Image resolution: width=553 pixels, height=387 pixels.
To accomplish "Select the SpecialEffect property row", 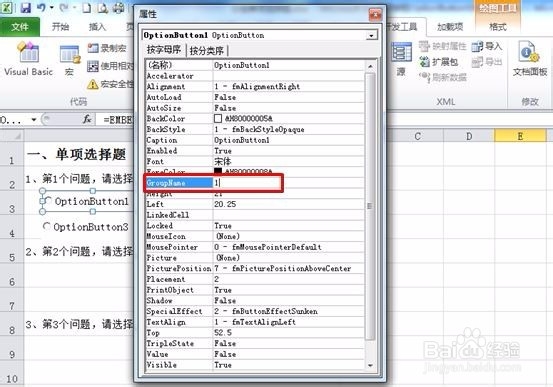I will point(255,311).
